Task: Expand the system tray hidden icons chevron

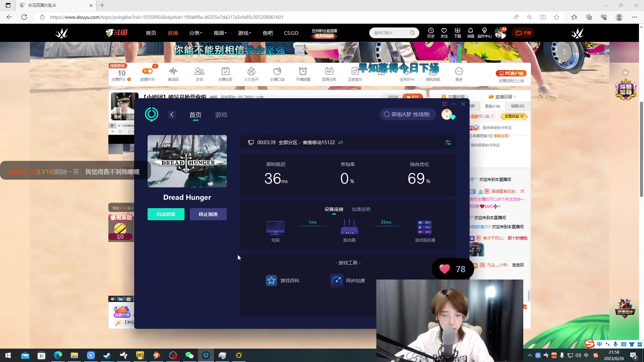Action: (x=530, y=355)
